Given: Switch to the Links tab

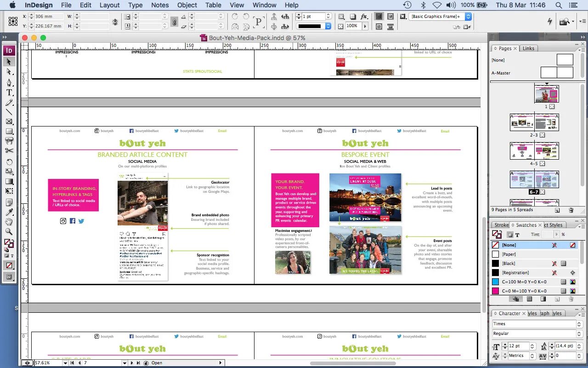Looking at the screenshot, I should tap(528, 48).
